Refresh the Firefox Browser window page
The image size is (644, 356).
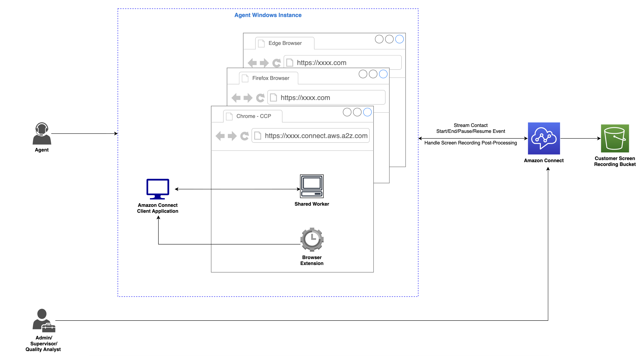[x=260, y=98]
